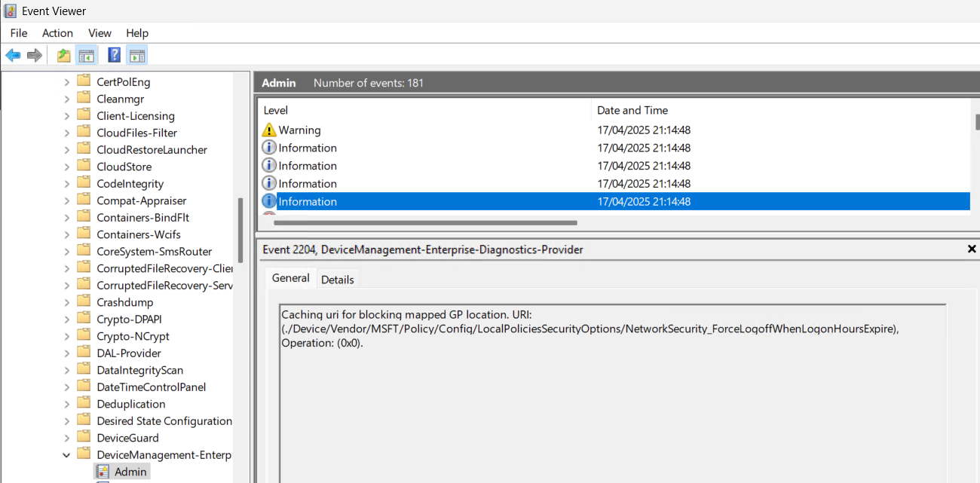Open the Action menu
This screenshot has width=980, height=483.
[57, 33]
